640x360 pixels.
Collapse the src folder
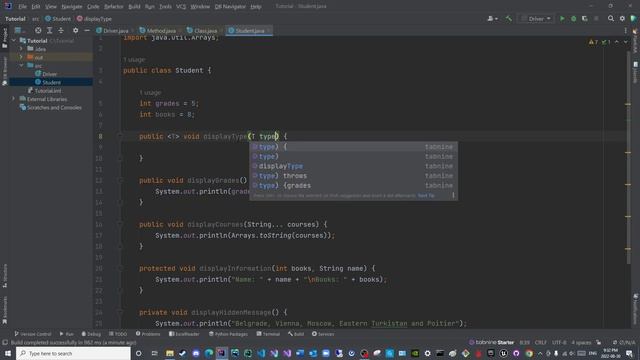pos(21,65)
